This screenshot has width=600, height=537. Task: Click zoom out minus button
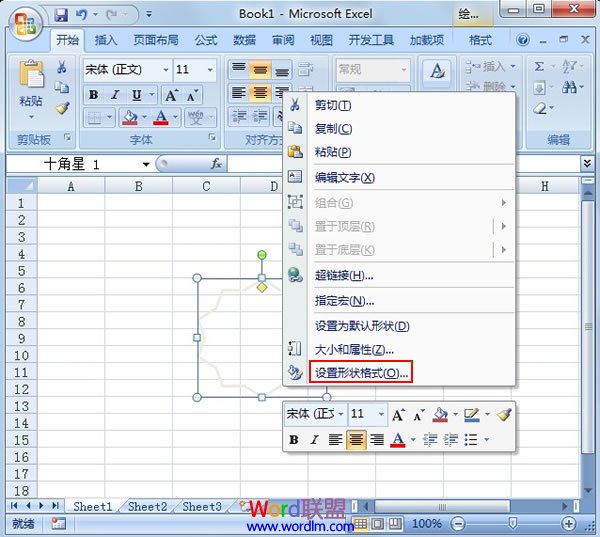(x=458, y=524)
